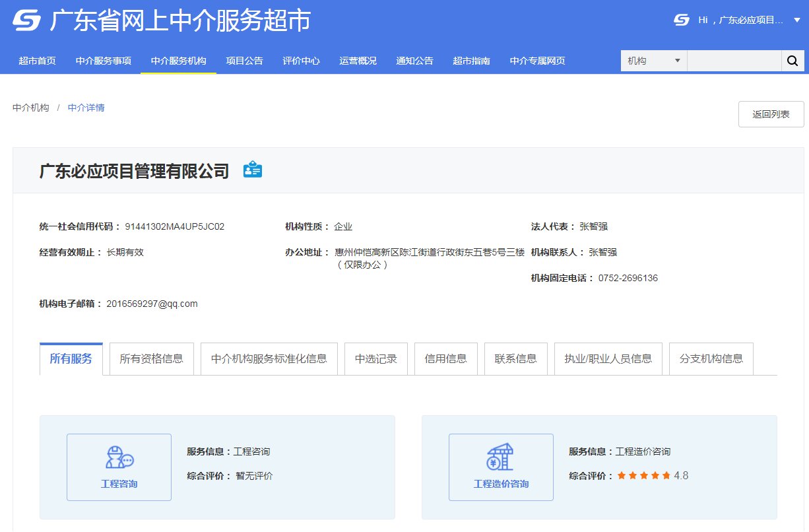Select the 信用信息 tab

tap(446, 358)
